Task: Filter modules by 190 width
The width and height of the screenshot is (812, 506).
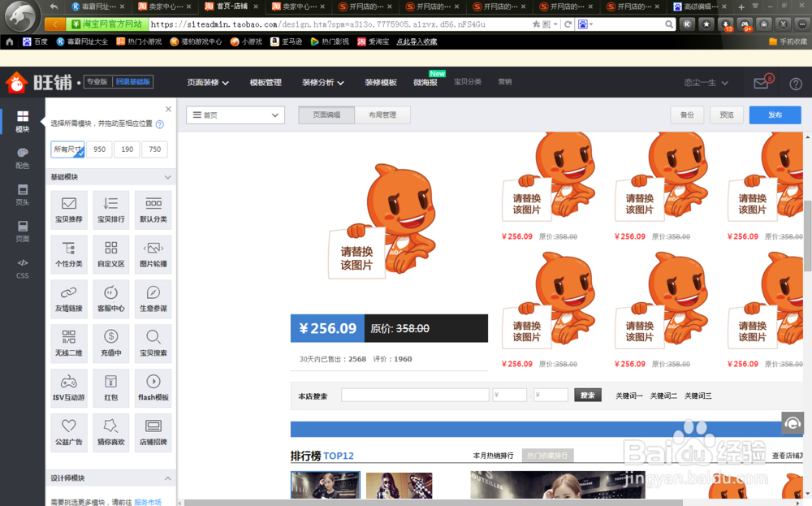Action: 127,149
